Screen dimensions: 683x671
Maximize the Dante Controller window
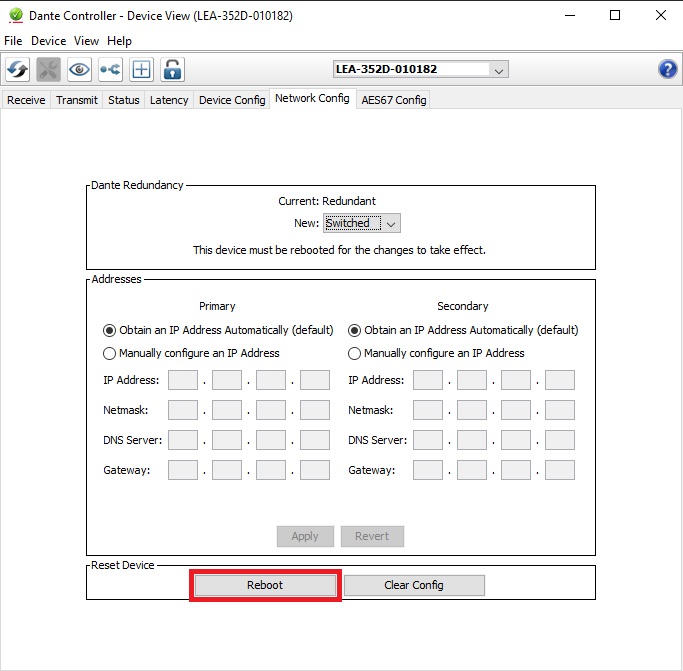tap(615, 15)
